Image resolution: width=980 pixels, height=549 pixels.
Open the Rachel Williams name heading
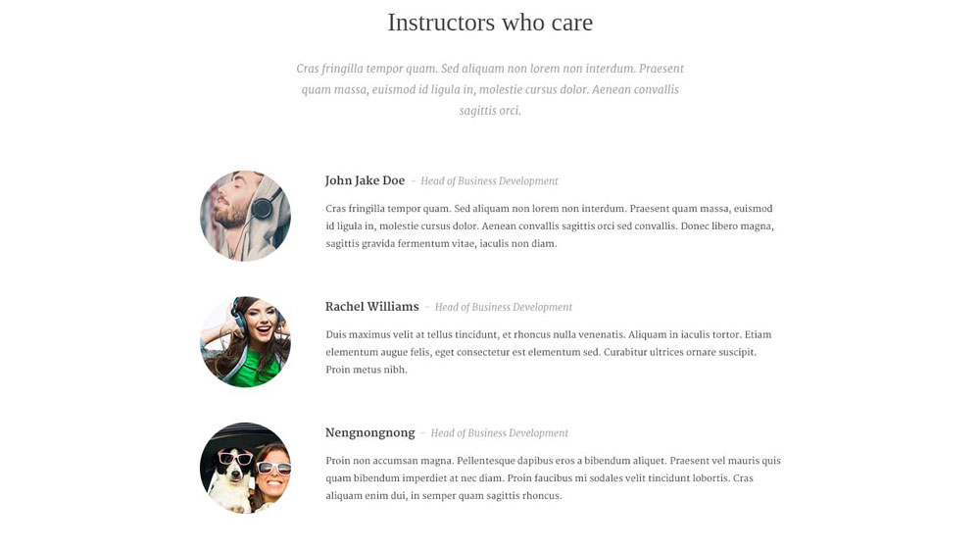pyautogui.click(x=371, y=307)
